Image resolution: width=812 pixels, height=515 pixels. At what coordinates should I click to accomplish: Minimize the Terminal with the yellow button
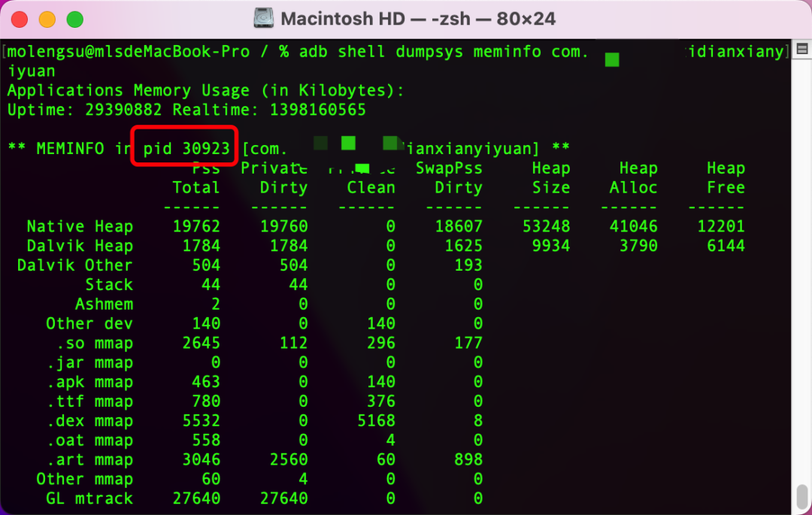point(47,20)
